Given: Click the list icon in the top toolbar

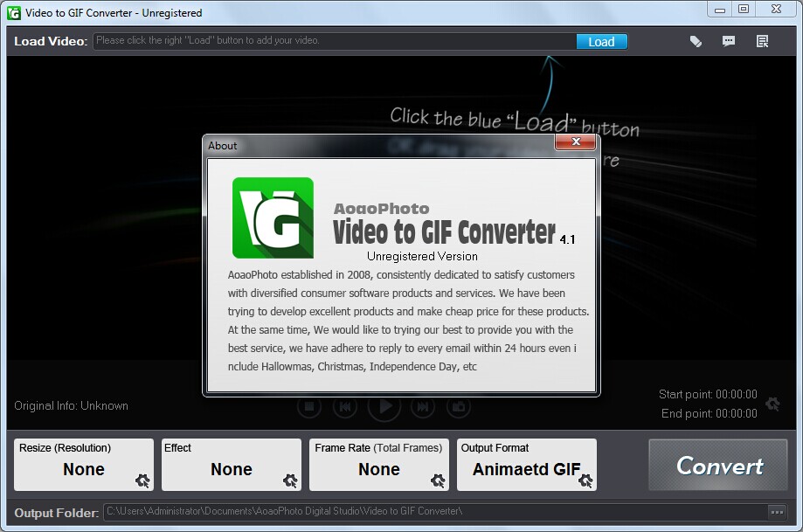Looking at the screenshot, I should pyautogui.click(x=762, y=41).
